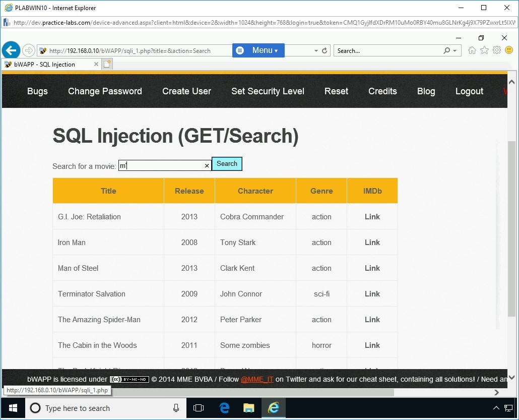
Task: Click the smiley feedback icon
Action: click(x=509, y=50)
